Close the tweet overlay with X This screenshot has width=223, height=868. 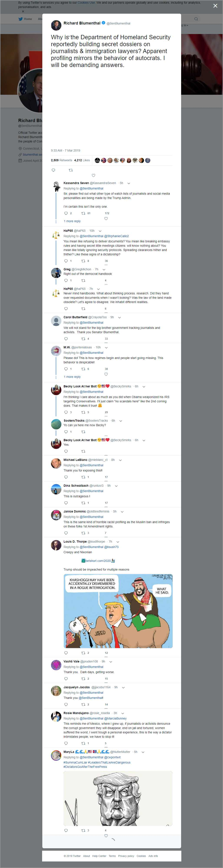coord(215,6)
